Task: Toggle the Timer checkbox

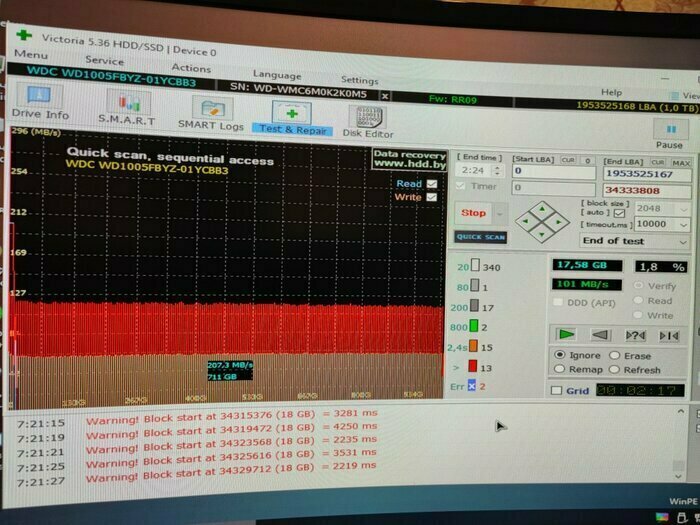Action: [x=461, y=186]
